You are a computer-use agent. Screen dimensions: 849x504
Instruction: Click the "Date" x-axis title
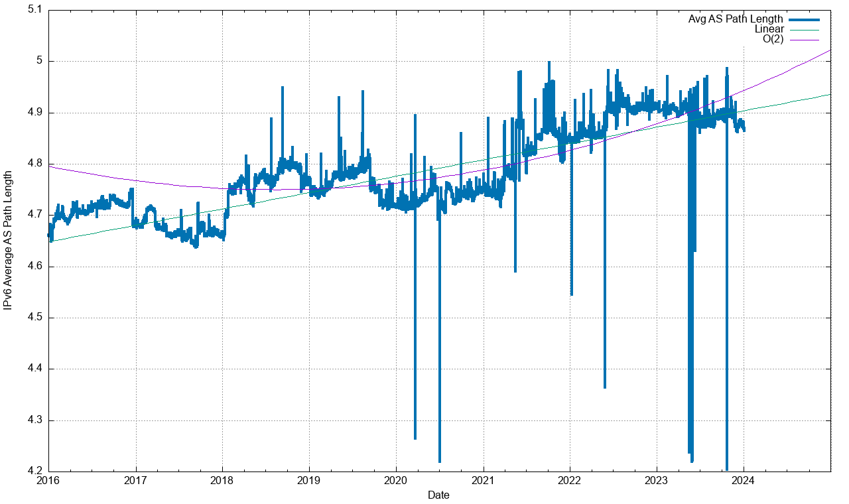[x=438, y=495]
